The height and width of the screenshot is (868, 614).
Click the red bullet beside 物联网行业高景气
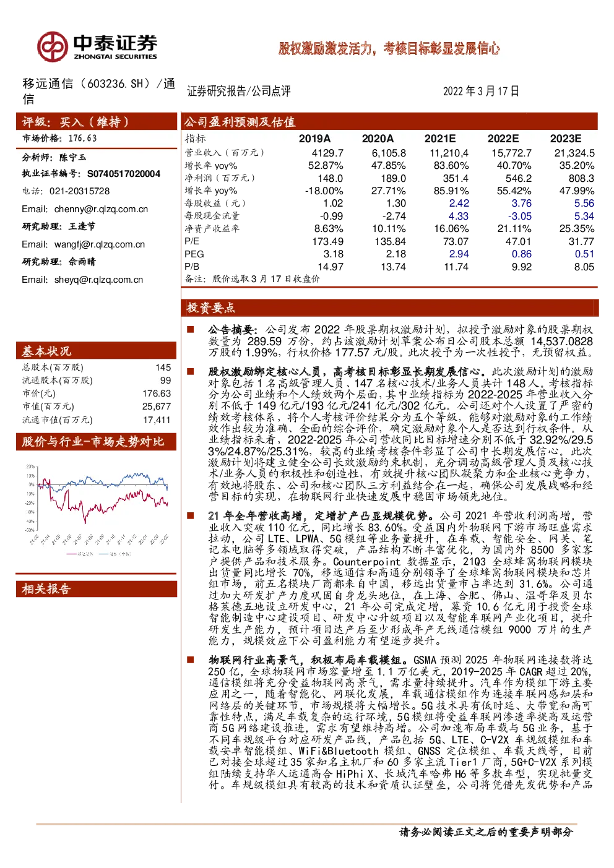[191, 660]
